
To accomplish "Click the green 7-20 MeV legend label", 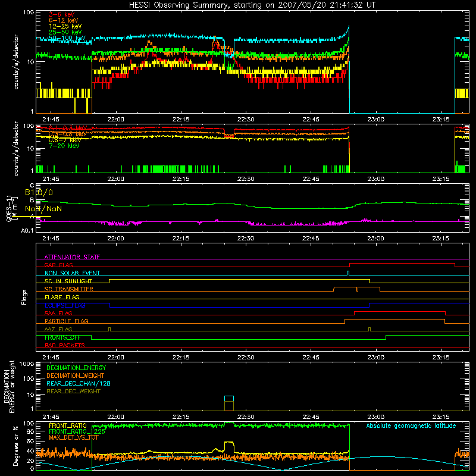I will (64, 146).
